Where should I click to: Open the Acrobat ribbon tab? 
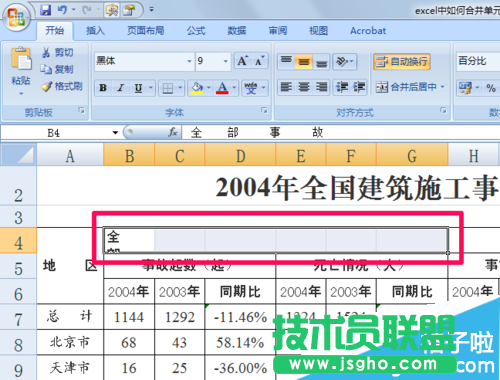point(368,31)
